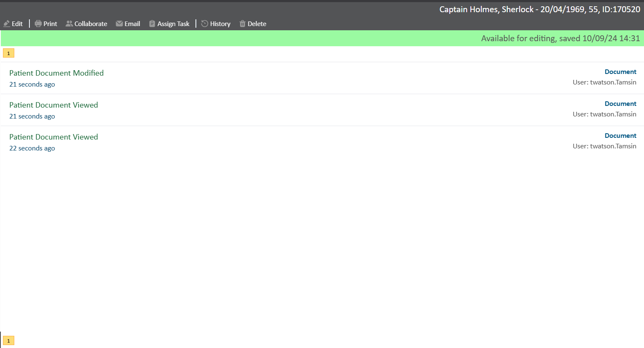The image size is (644, 348).
Task: Open the first Patient Document Viewed entry
Action: coord(53,105)
